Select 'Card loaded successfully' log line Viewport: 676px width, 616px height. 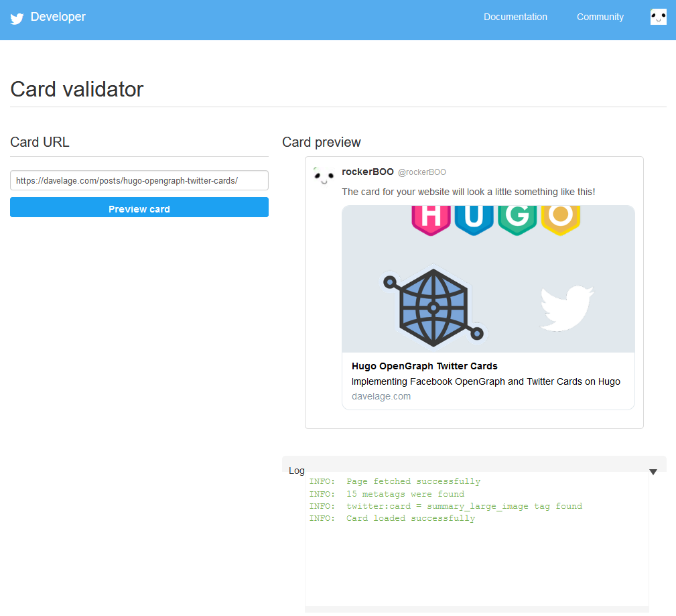392,518
